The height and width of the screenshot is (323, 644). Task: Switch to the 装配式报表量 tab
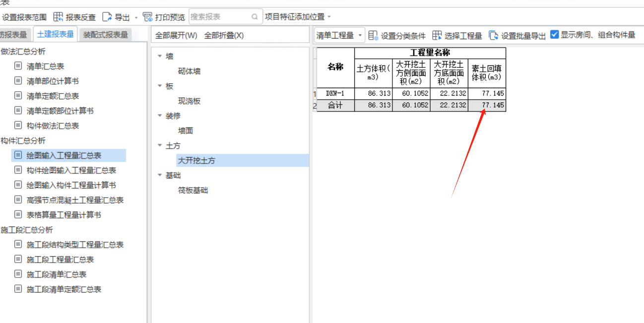point(106,35)
